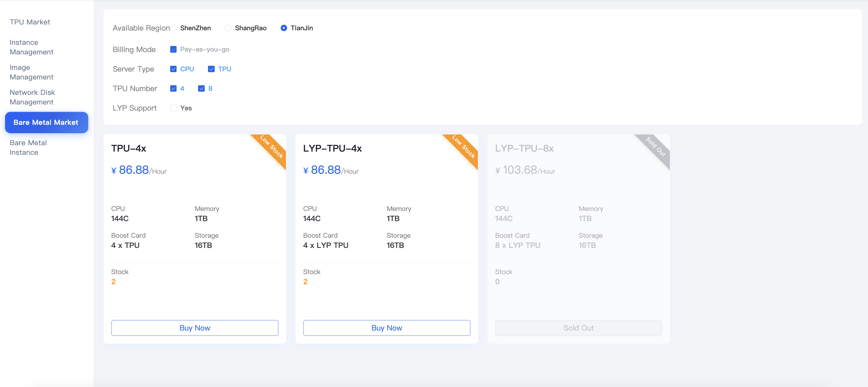Enable the LYP Support Yes checkbox
This screenshot has width=868, height=387.
[x=173, y=108]
